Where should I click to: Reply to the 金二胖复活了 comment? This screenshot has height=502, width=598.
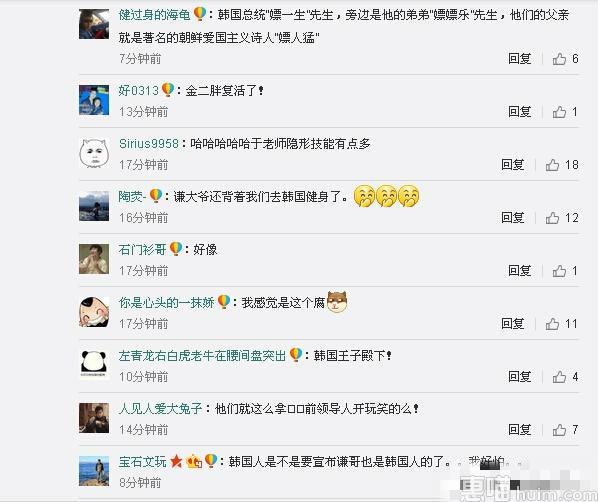(x=519, y=112)
